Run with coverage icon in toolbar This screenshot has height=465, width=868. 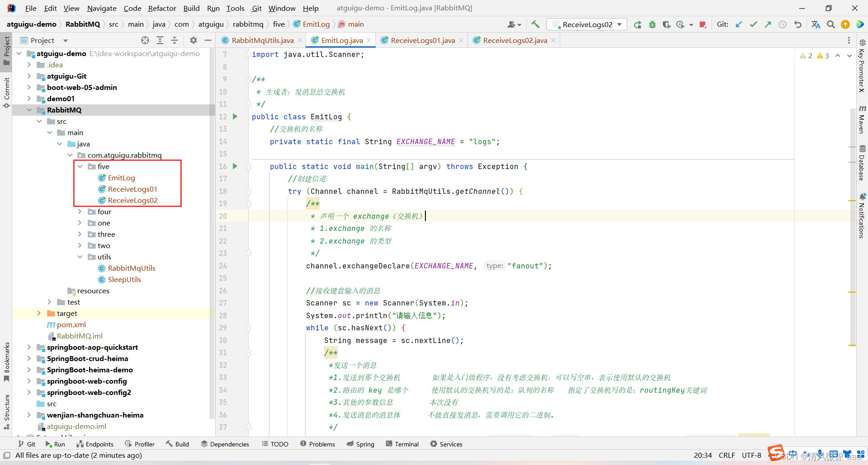[666, 24]
